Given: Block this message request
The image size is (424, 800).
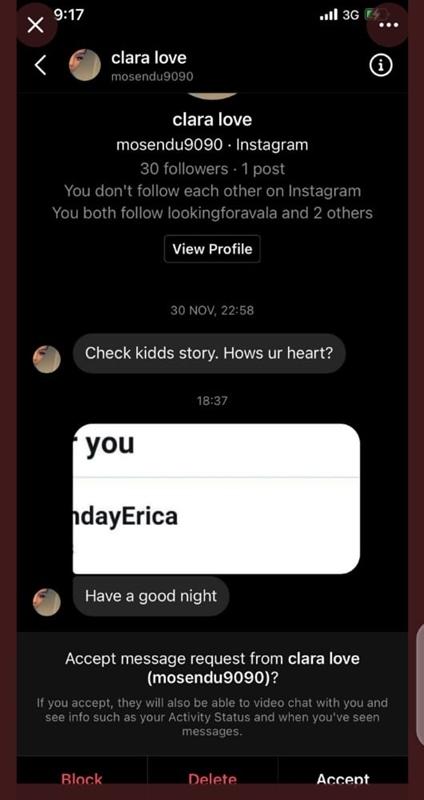Looking at the screenshot, I should tap(82, 779).
